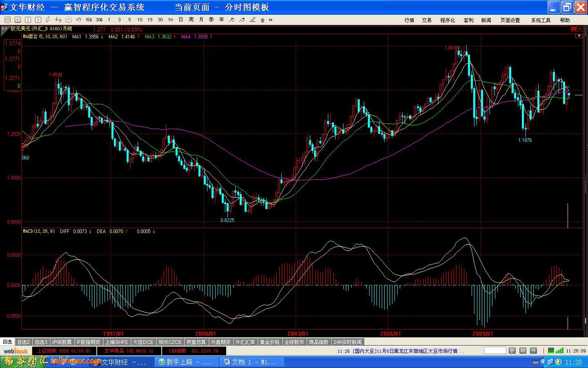
Task: Open the 帮助 menu
Action: 565,20
